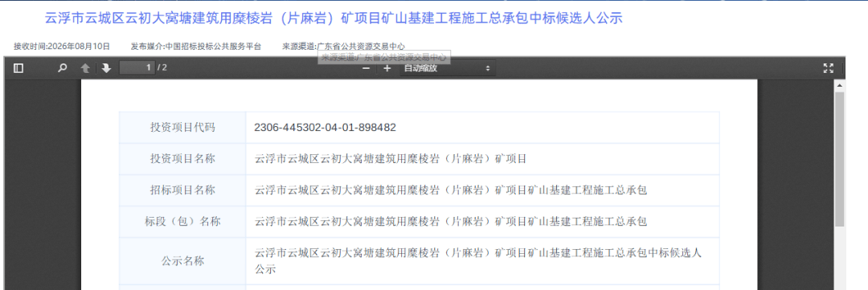Zoom in with the plus button
This screenshot has width=868, height=290.
pos(387,68)
